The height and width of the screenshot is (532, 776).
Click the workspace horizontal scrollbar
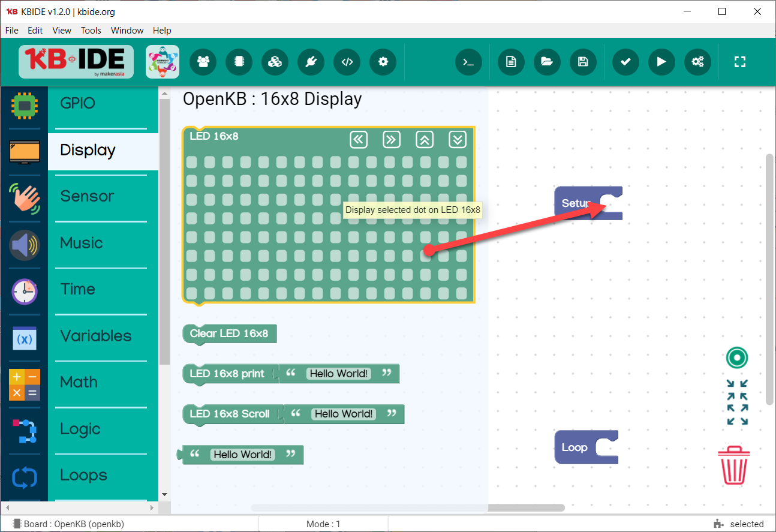(x=408, y=507)
